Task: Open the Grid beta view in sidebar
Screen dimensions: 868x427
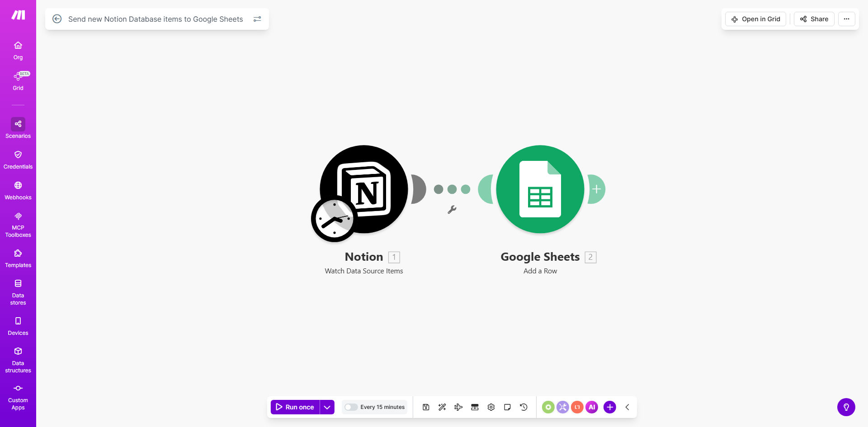Action: click(x=18, y=81)
